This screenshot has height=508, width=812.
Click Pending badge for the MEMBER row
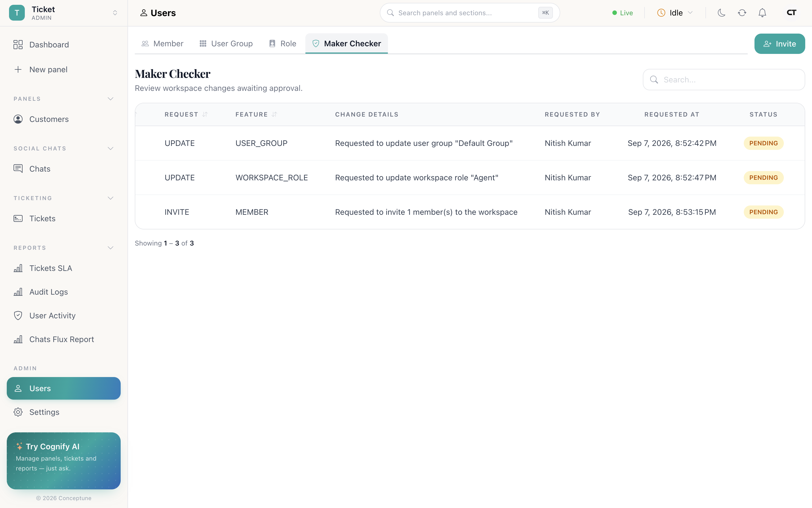point(763,212)
